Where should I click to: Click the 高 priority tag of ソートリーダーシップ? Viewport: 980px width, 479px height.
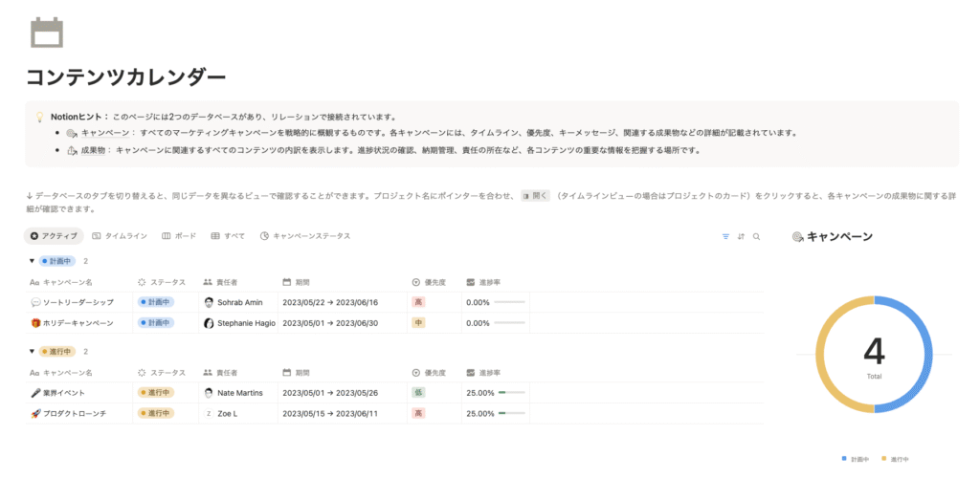419,302
